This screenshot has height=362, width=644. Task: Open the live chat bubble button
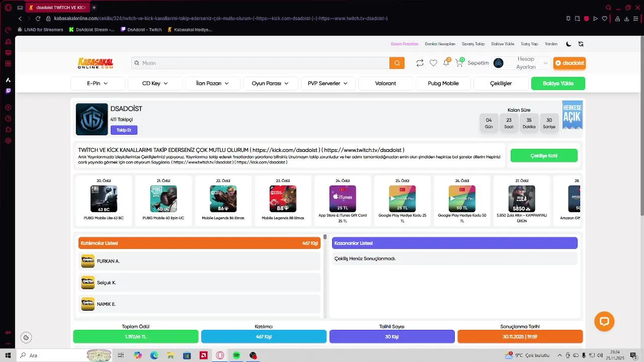tap(604, 321)
